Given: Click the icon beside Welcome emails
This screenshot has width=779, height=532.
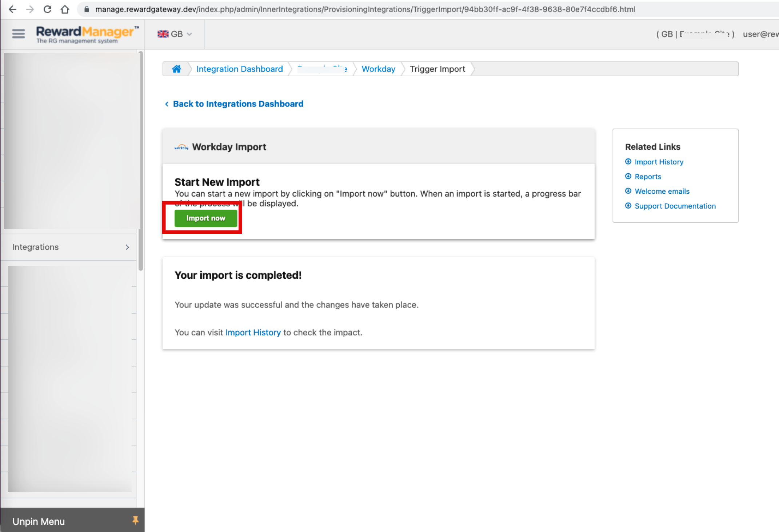Looking at the screenshot, I should coord(628,191).
